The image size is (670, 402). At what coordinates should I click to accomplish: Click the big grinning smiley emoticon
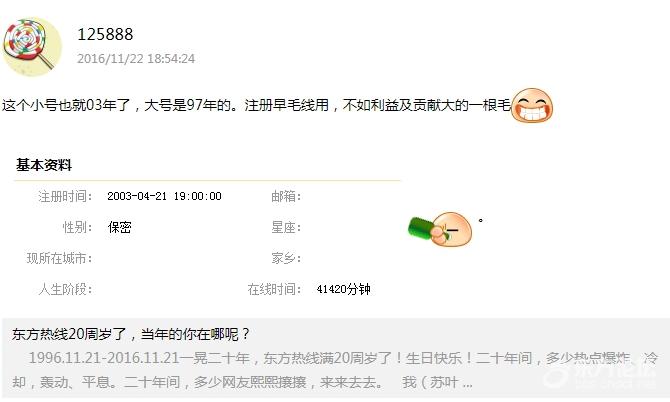[532, 105]
